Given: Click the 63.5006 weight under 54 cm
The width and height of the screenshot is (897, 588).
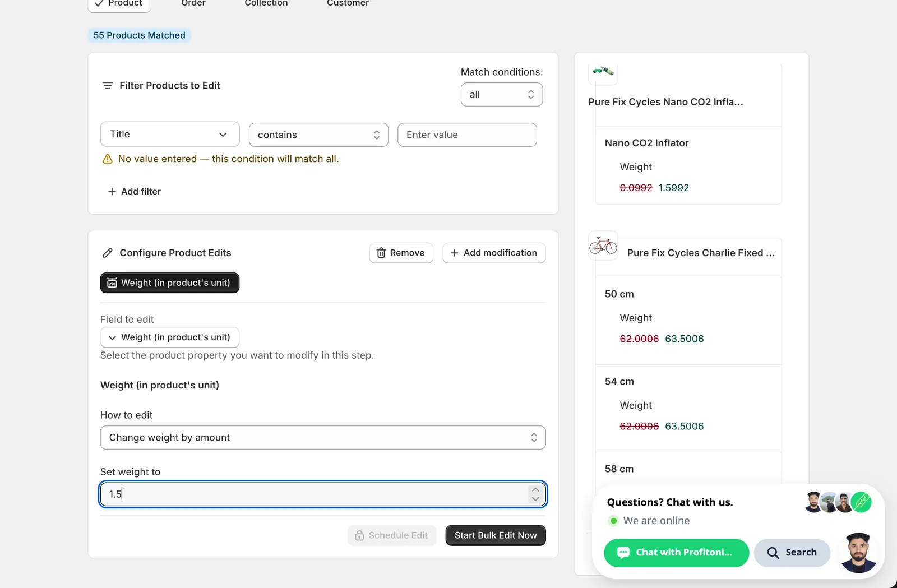Looking at the screenshot, I should click(685, 426).
